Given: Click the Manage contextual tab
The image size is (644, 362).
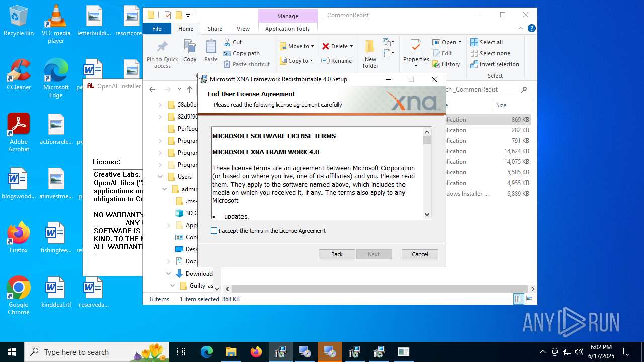Looking at the screenshot, I should (x=288, y=16).
